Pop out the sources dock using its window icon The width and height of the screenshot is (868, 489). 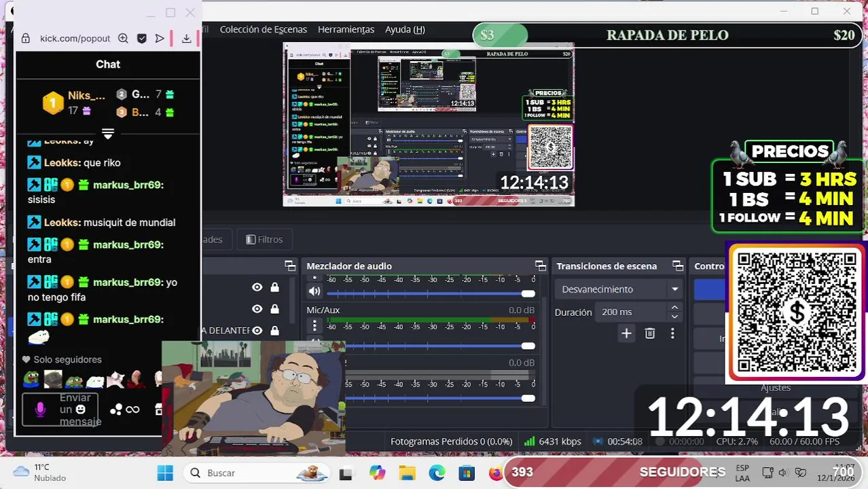point(290,266)
